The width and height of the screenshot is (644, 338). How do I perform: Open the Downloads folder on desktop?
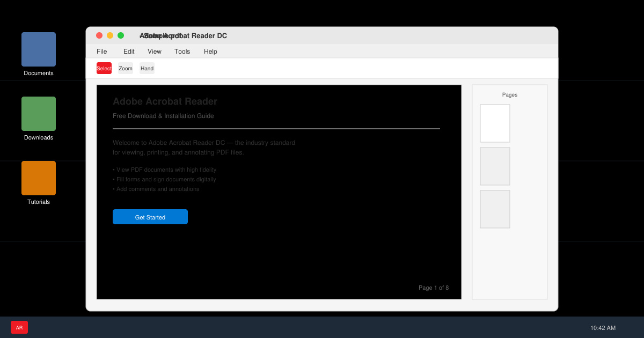[x=39, y=114]
